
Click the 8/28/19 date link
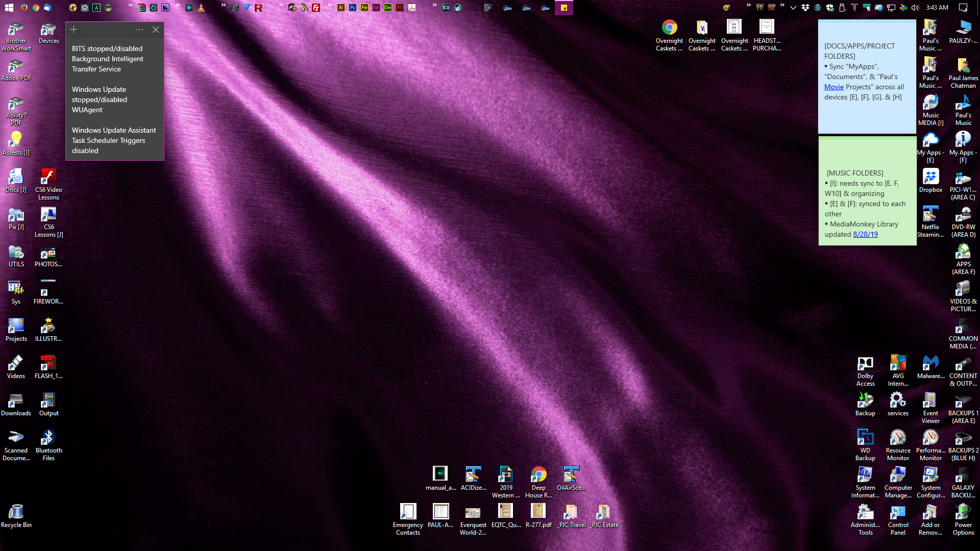point(866,234)
